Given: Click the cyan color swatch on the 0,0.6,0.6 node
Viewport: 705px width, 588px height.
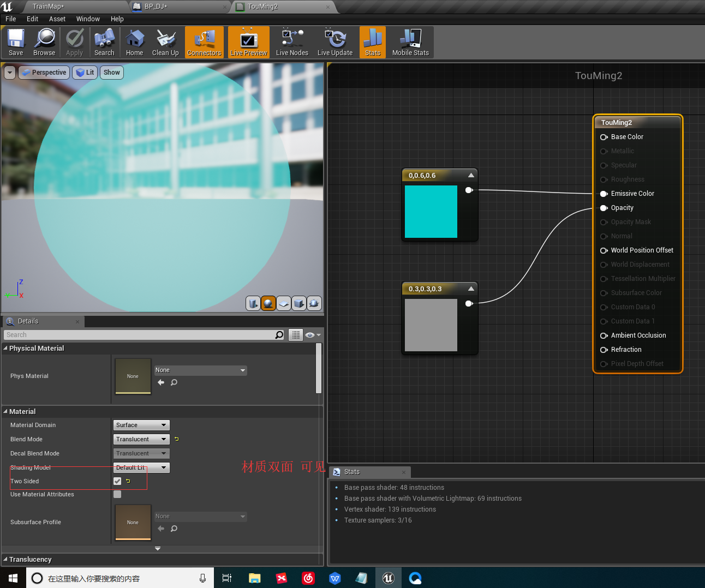Looking at the screenshot, I should (431, 212).
